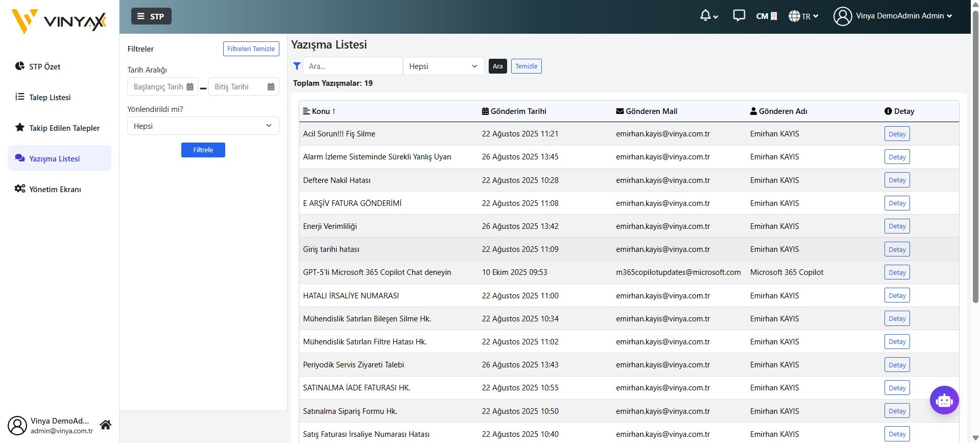Click the Temizle button beside search
Viewport: 980px width, 443px height.
[527, 66]
